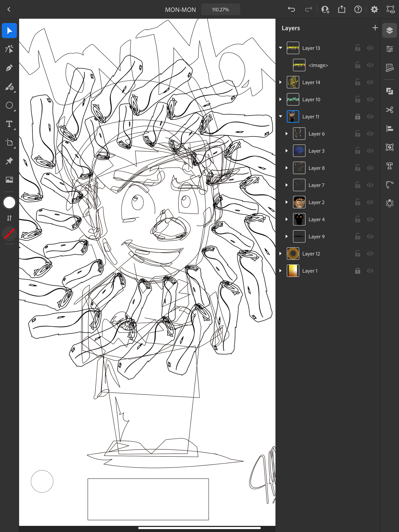
Task: Collapse Layer 13 disclosure triangle
Action: click(280, 48)
